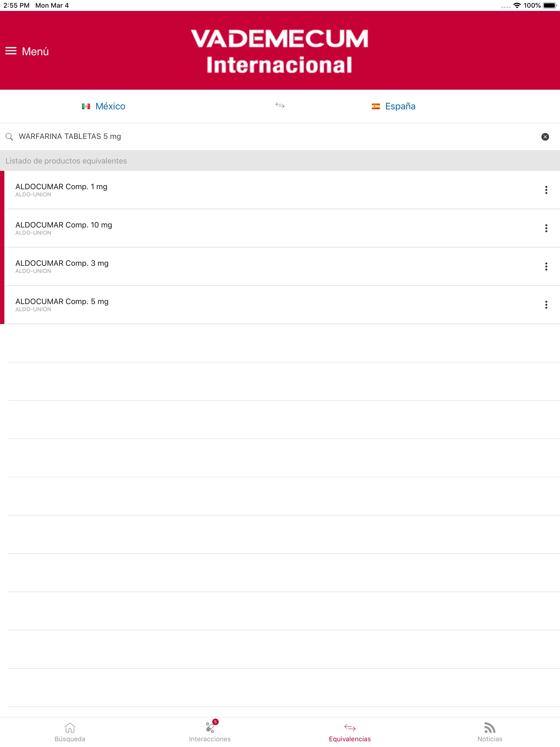The image size is (560, 747).
Task: Open the hamburger Menú icon
Action: (x=11, y=51)
